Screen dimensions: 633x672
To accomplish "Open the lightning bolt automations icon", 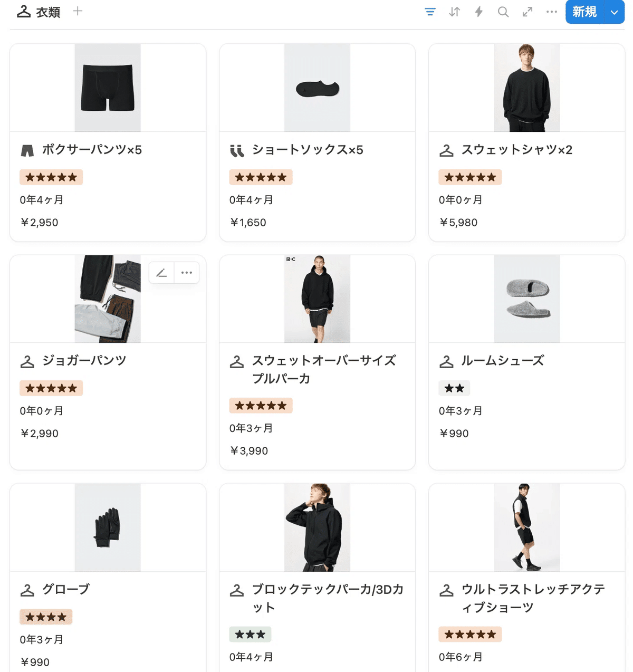I will coord(478,12).
